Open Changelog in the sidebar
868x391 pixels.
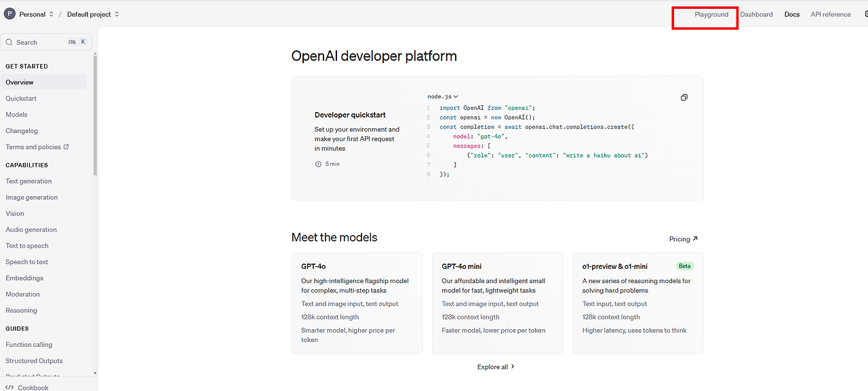click(x=22, y=131)
